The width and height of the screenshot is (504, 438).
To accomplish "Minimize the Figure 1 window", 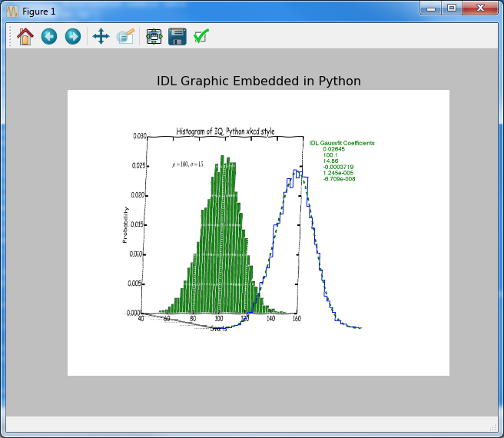I will pyautogui.click(x=431, y=8).
